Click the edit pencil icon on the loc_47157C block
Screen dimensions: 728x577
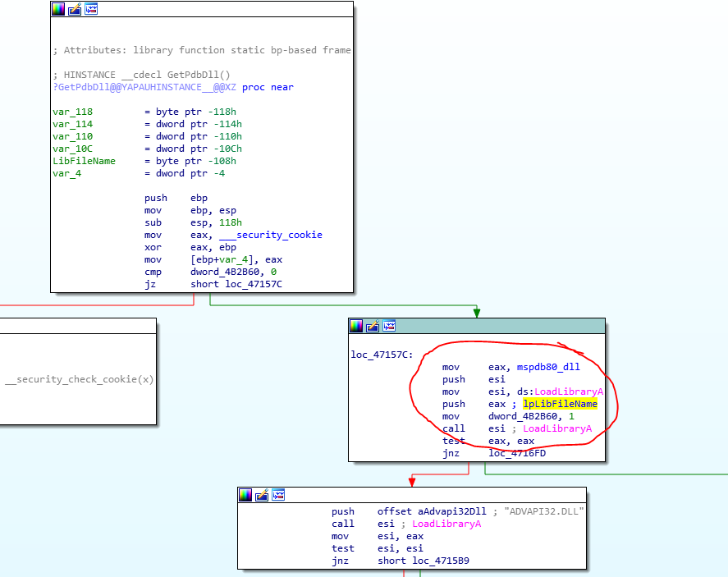[x=373, y=325]
